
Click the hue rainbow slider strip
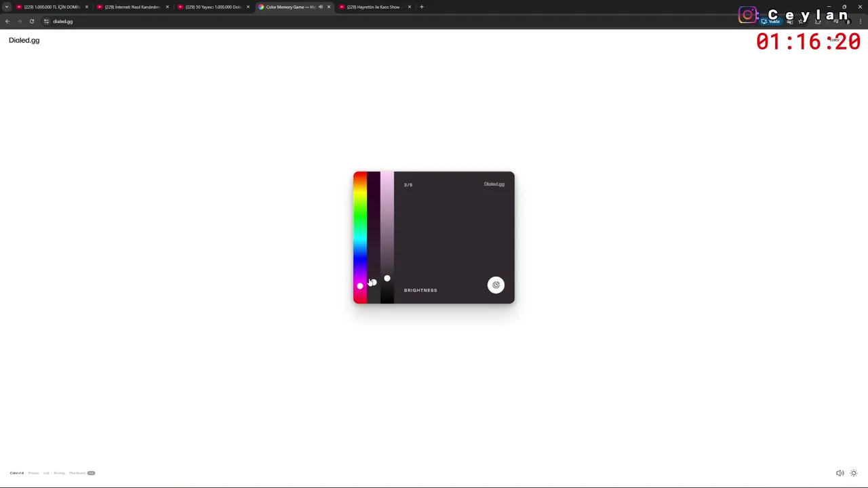point(360,237)
